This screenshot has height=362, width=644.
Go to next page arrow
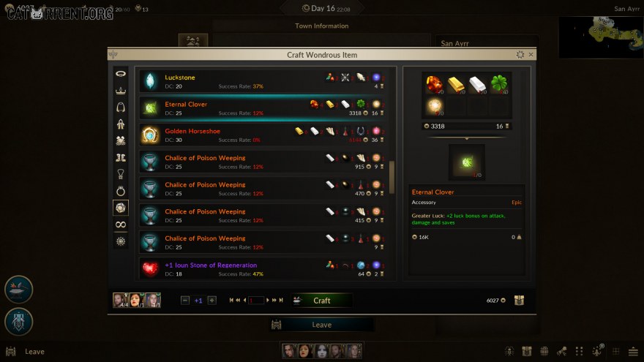[267, 301]
